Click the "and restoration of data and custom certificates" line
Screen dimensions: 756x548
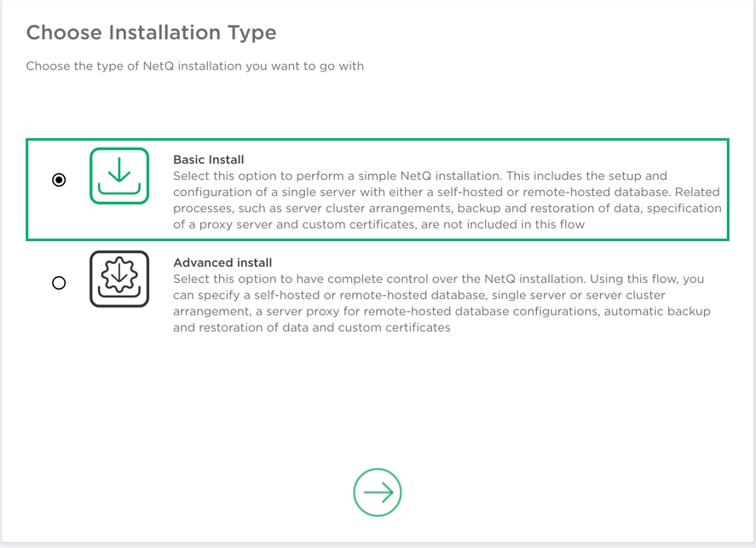[311, 327]
